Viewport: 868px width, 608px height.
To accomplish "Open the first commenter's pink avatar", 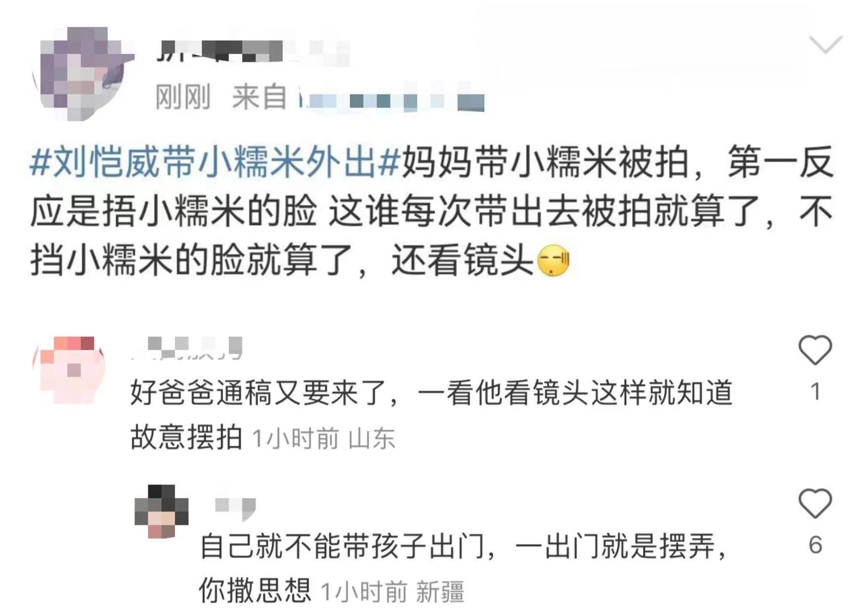I will pyautogui.click(x=69, y=370).
